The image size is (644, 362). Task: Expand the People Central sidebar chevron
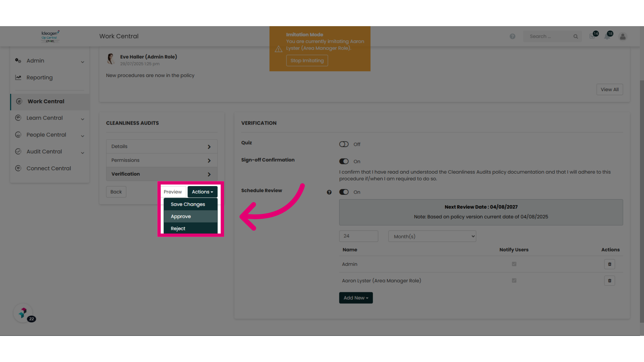83,136
